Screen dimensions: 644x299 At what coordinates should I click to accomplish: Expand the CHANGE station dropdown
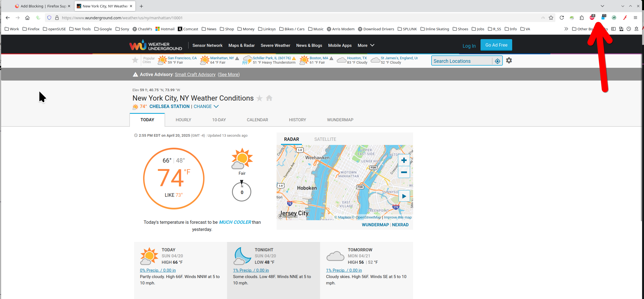pos(206,106)
